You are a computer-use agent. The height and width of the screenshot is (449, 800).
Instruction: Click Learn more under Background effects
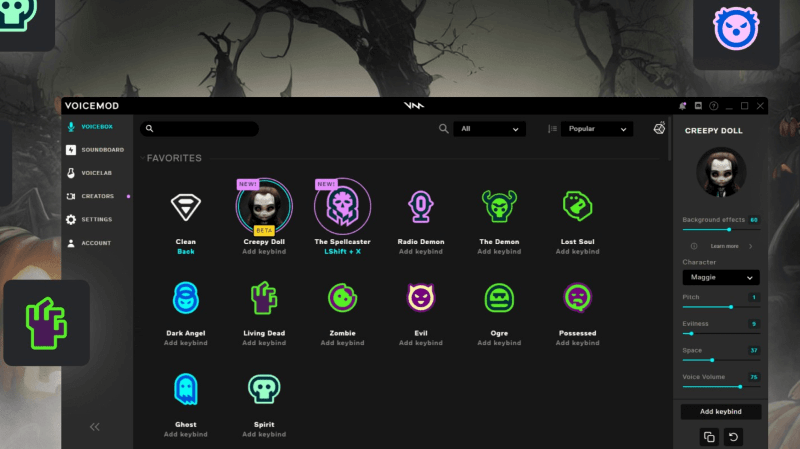(724, 246)
